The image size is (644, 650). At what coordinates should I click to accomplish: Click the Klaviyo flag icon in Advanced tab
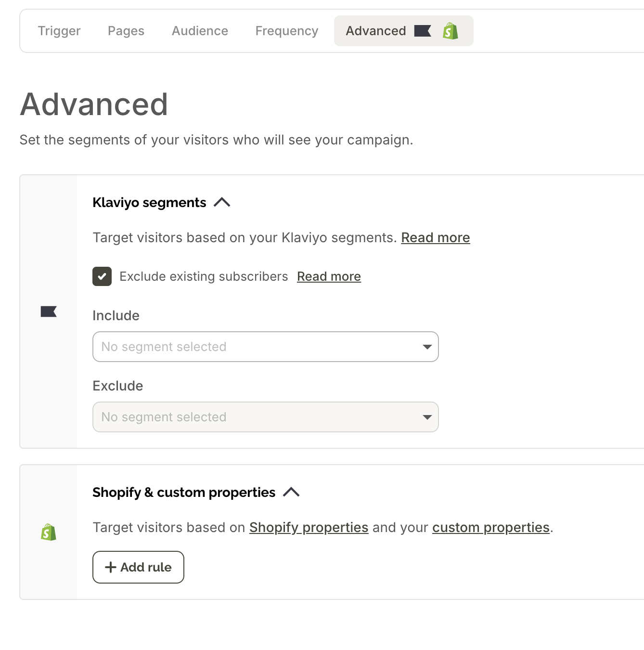(x=422, y=31)
